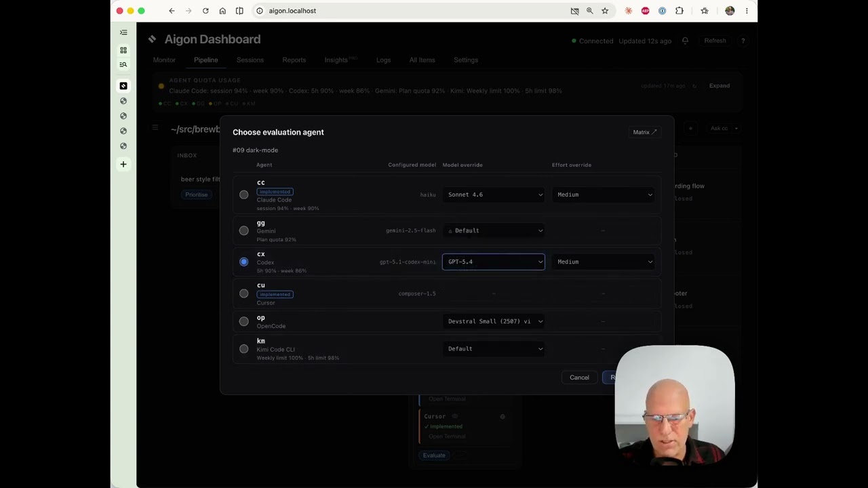Switch to the Sessions tab
This screenshot has width=868, height=488.
click(250, 60)
